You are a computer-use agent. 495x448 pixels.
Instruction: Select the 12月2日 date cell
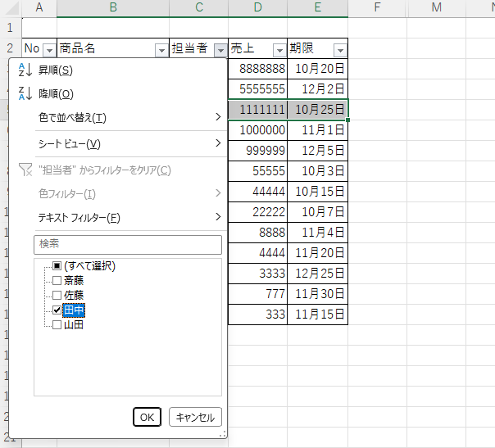tap(318, 89)
